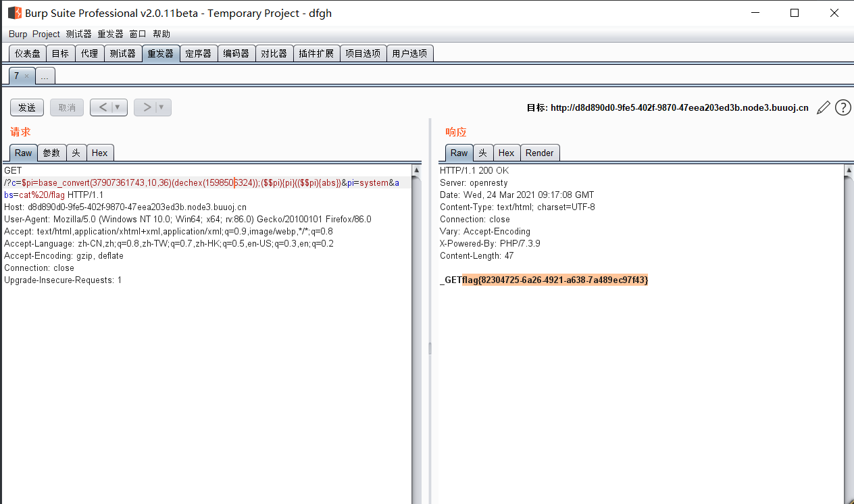Image resolution: width=854 pixels, height=504 pixels.
Task: Open history dropdown next to forward arrow
Action: click(x=161, y=107)
